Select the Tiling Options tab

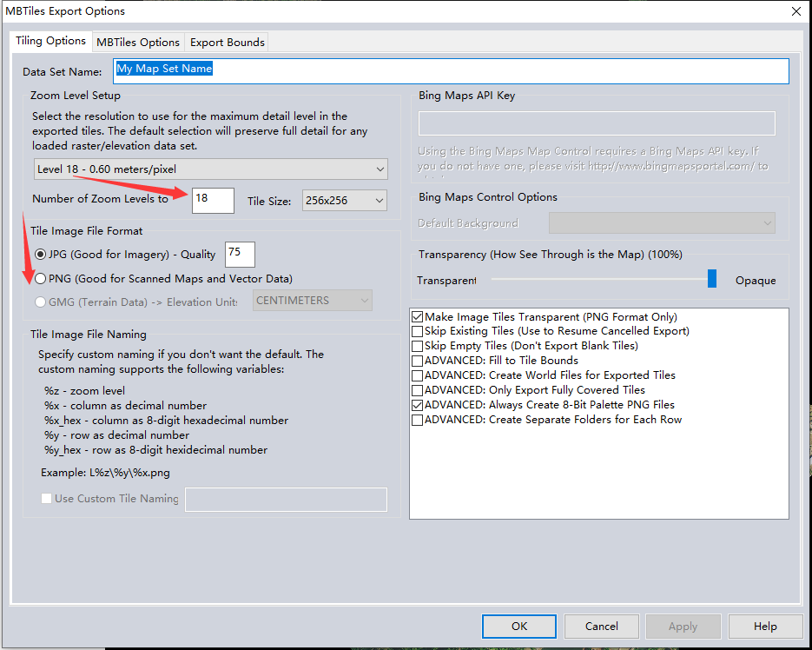(50, 41)
